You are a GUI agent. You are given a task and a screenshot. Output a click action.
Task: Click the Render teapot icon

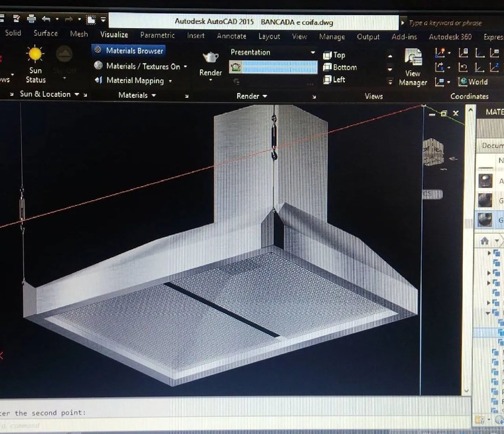210,57
